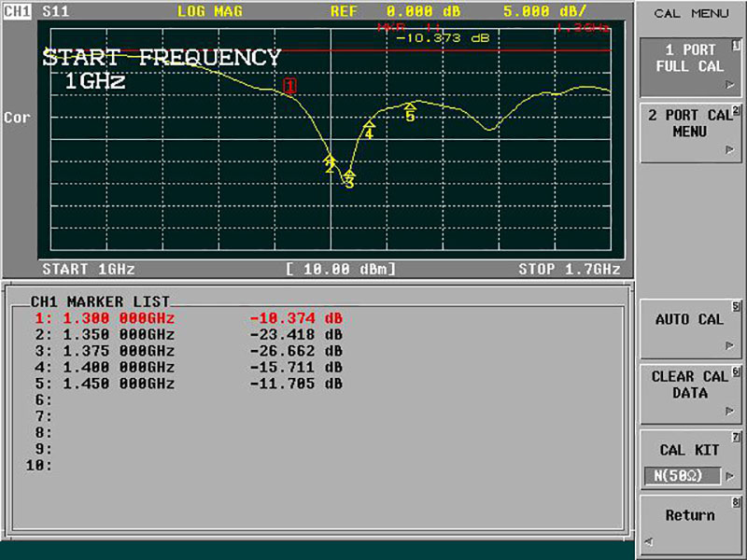The width and height of the screenshot is (747, 560).
Task: Open 2 PORT CAL MENU softkey
Action: coord(690,133)
